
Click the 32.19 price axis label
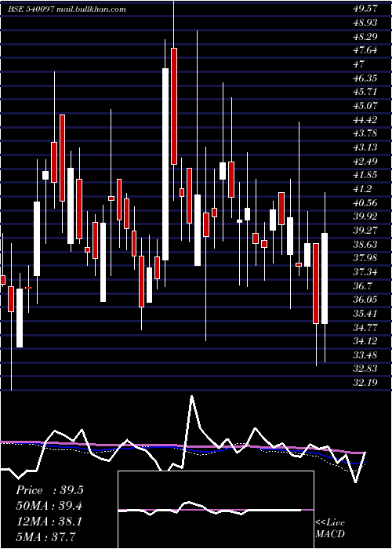365,383
